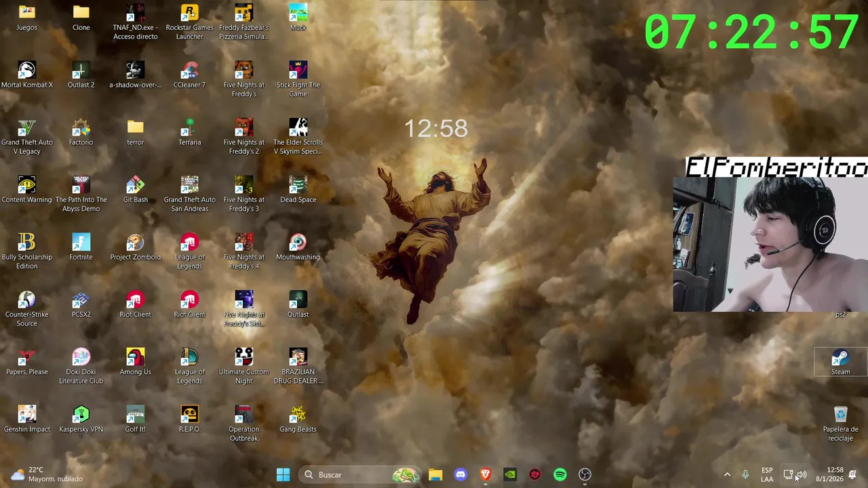The height and width of the screenshot is (488, 868).
Task: Select Five Nights at Freddy's 2 icon
Action: pos(243,137)
